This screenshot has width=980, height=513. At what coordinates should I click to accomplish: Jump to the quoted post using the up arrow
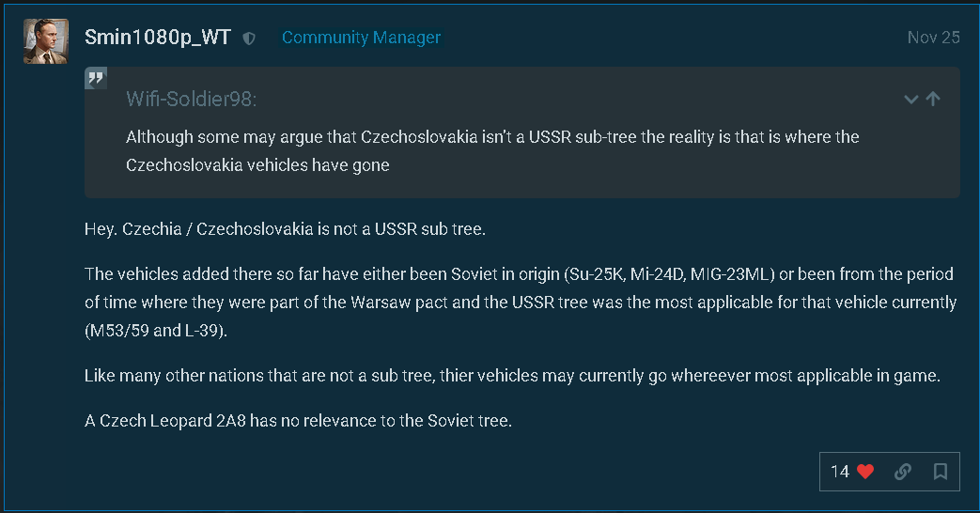[933, 99]
